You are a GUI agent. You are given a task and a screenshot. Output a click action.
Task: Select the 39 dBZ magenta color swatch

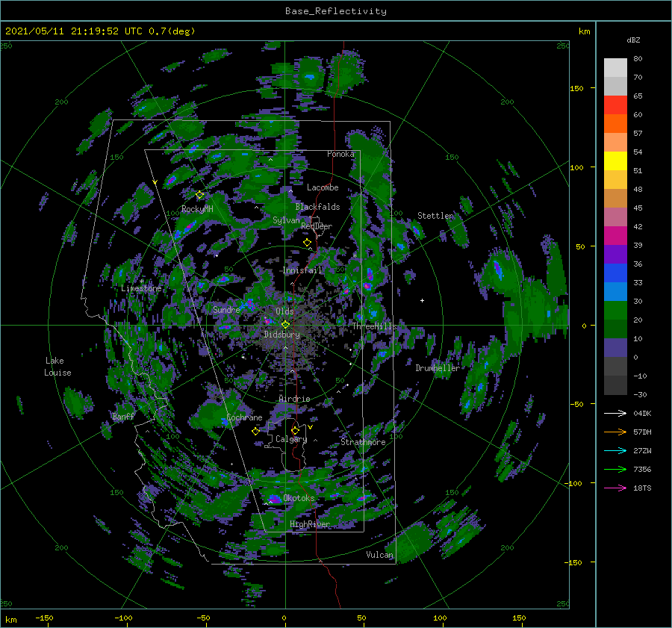[x=615, y=235]
